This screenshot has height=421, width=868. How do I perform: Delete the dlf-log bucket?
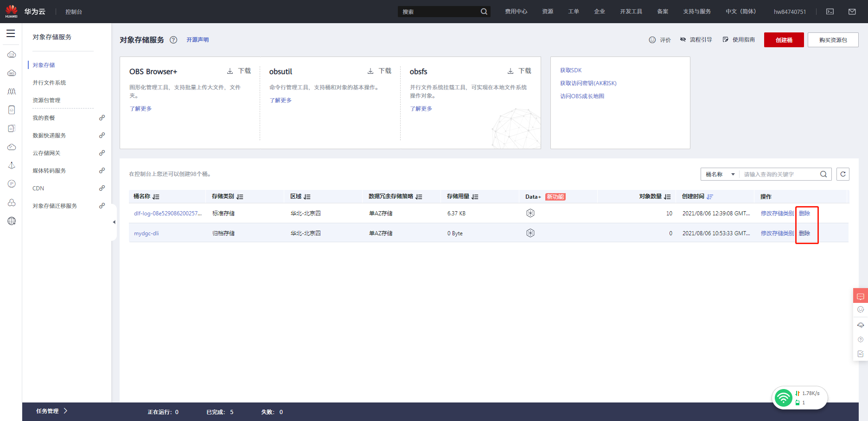click(804, 214)
